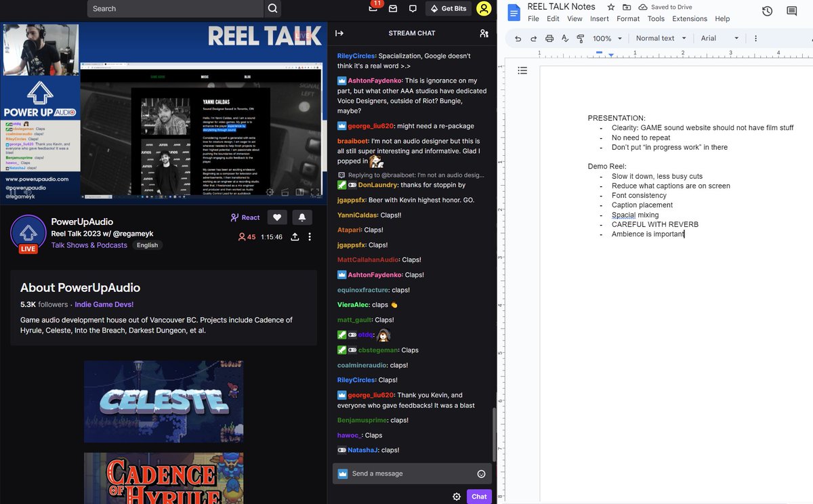Open the Docs Extensions menu
Viewport: 813px width, 504px height.
point(690,19)
